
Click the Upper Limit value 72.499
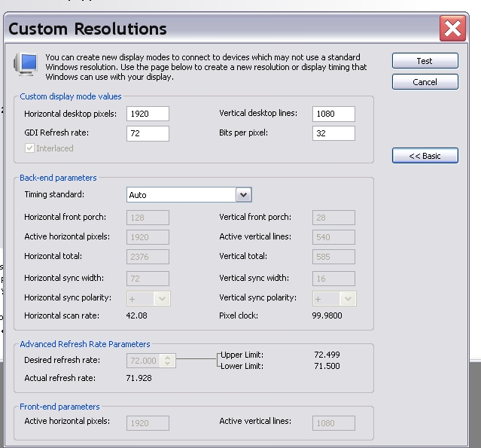(327, 355)
